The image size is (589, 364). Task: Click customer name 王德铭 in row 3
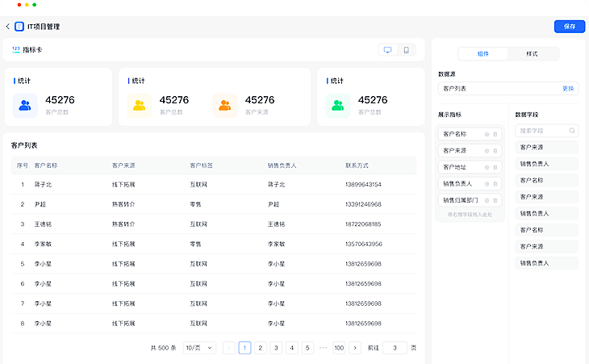tap(44, 224)
